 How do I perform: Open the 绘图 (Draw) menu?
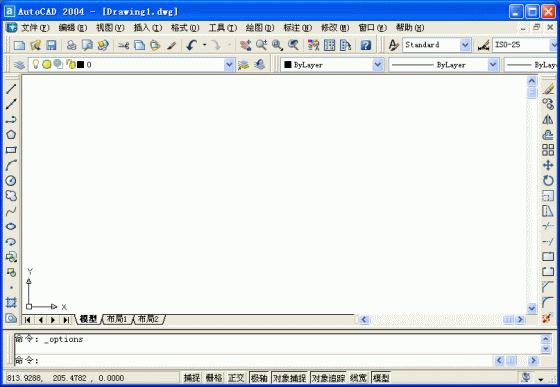(260, 27)
